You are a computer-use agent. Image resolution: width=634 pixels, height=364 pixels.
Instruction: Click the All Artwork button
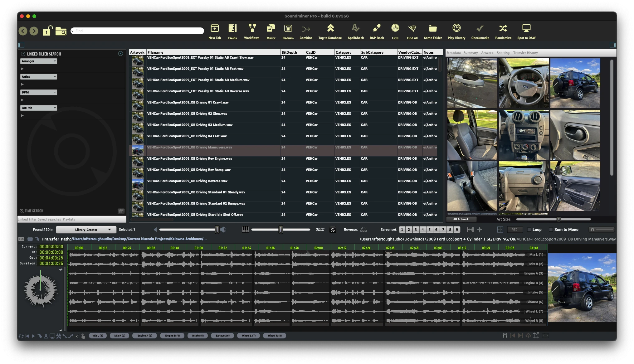click(461, 219)
